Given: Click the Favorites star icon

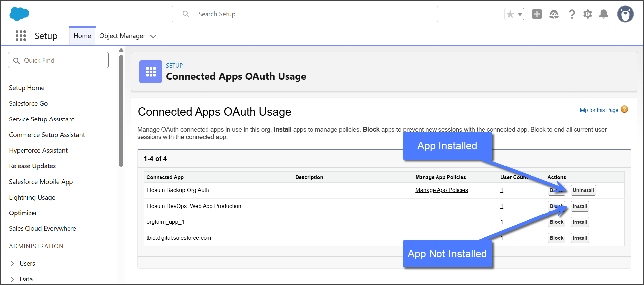Looking at the screenshot, I should (x=510, y=14).
